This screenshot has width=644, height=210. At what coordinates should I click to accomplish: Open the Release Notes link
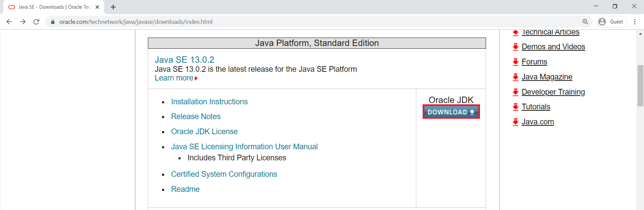click(196, 116)
